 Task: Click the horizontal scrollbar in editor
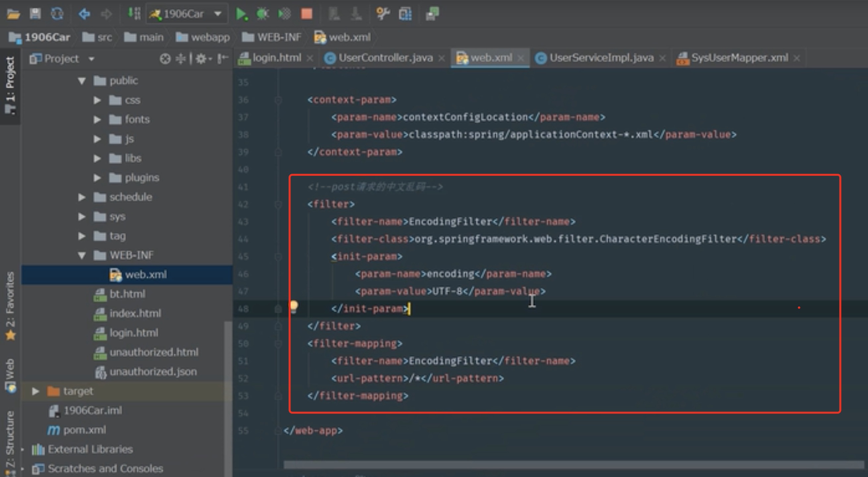573,465
